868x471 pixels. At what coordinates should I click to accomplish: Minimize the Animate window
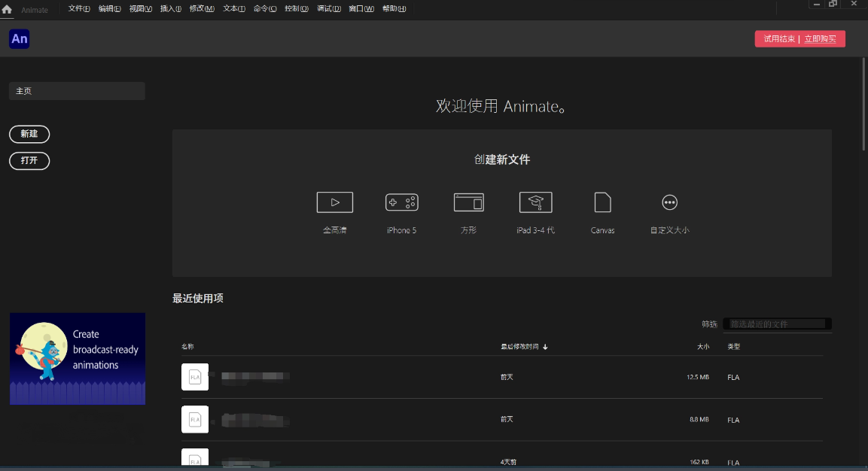tap(817, 5)
